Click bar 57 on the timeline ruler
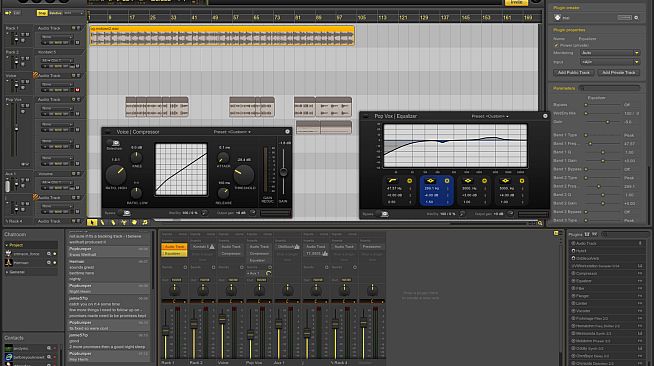 pos(236,18)
